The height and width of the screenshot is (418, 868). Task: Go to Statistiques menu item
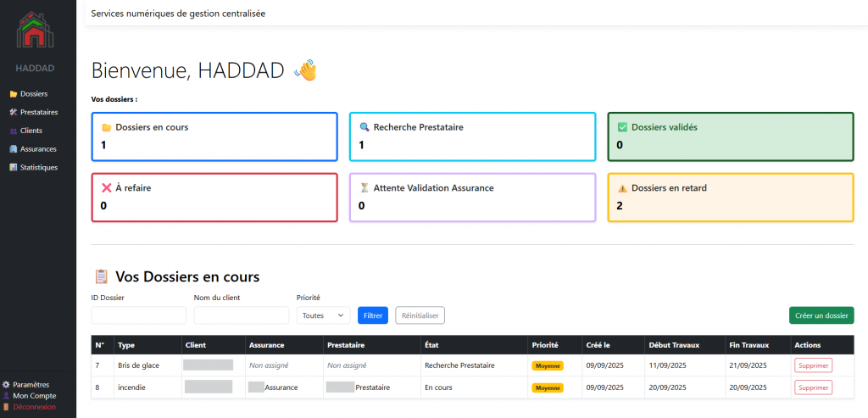point(39,168)
